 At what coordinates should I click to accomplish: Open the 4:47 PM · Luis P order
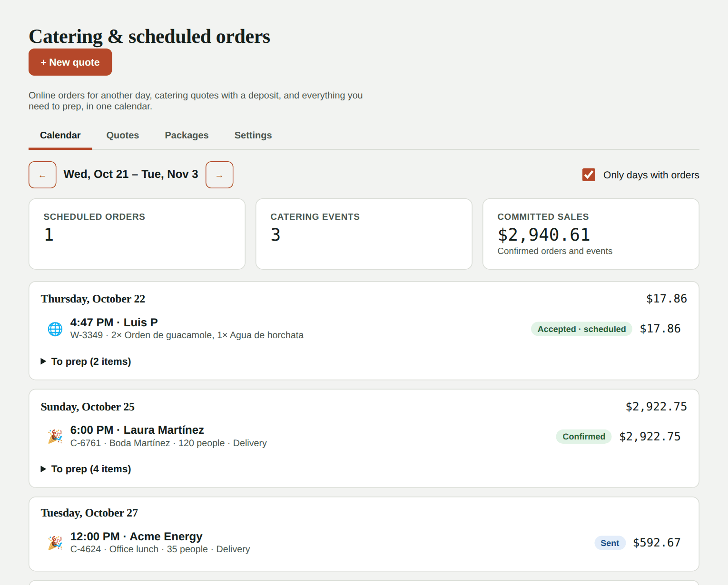click(364, 329)
